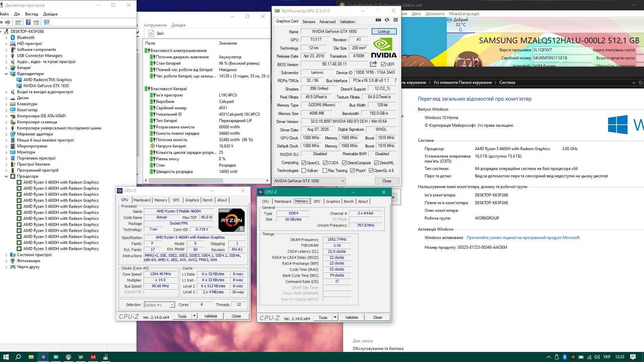Click refresh icon in Control Panel address bar
This screenshot has width=644, height=362.
pyautogui.click(x=640, y=82)
